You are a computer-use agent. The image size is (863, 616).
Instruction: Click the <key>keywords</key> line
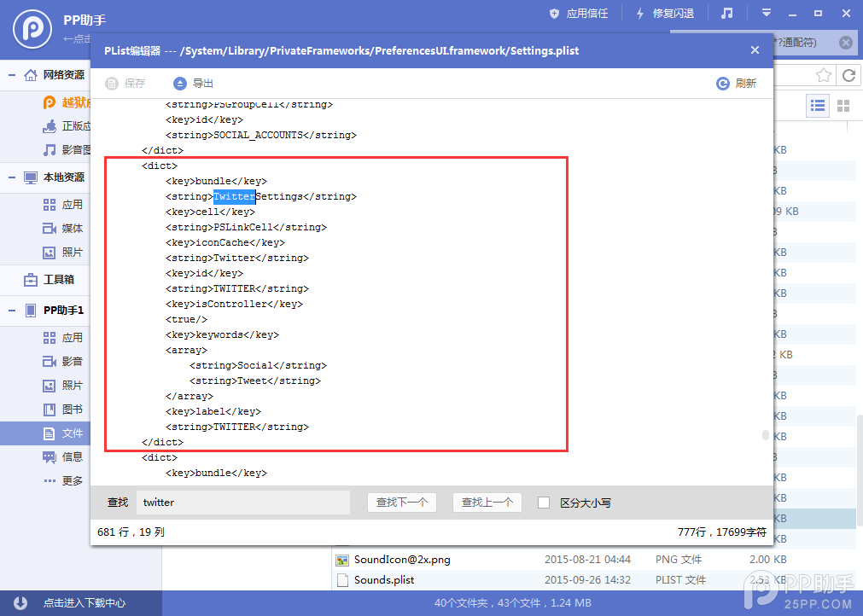tap(222, 335)
